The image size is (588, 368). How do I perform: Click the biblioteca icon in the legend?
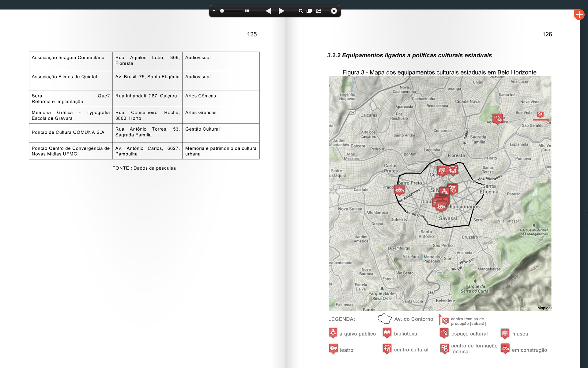coord(387,333)
